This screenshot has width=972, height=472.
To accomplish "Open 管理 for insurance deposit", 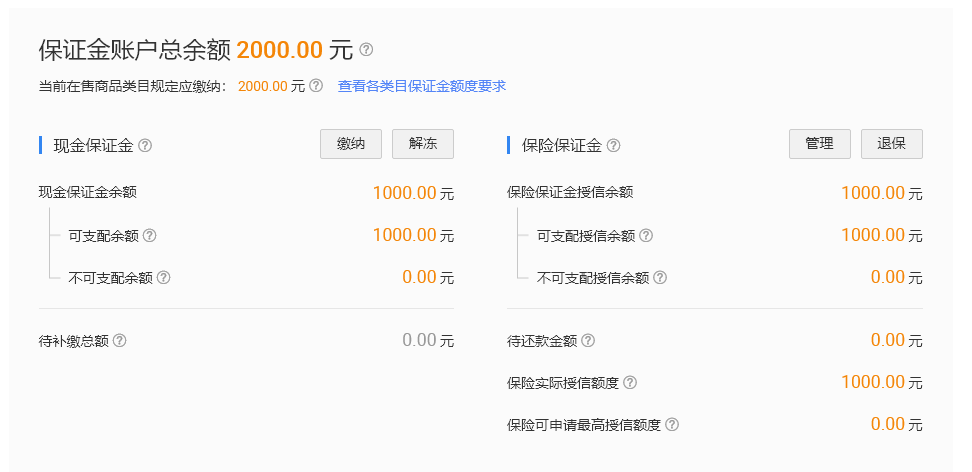I will point(820,144).
